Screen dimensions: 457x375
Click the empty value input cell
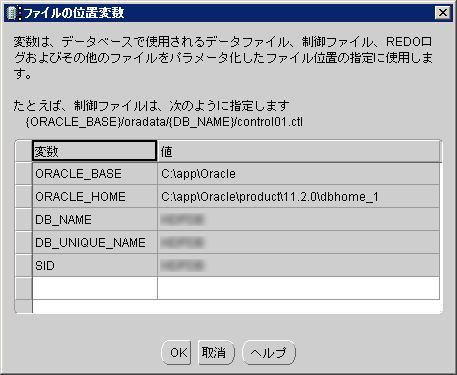299,288
